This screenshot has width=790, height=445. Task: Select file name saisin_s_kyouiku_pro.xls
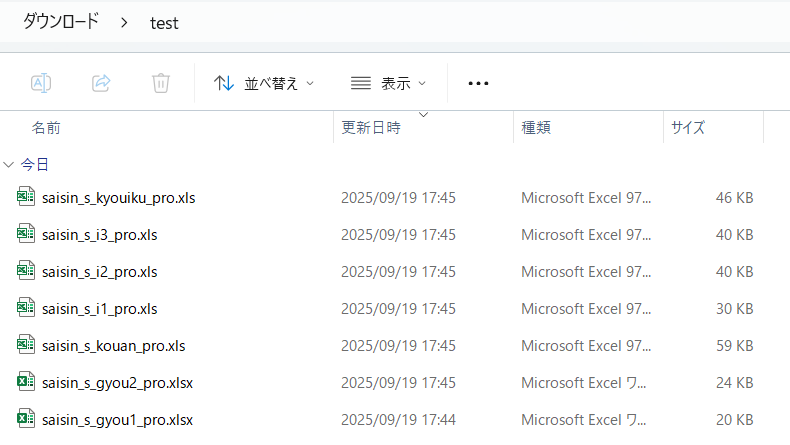(x=118, y=198)
